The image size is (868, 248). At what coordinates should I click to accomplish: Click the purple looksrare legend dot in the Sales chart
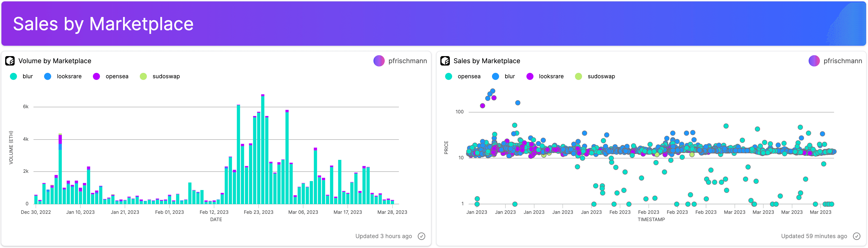point(530,76)
